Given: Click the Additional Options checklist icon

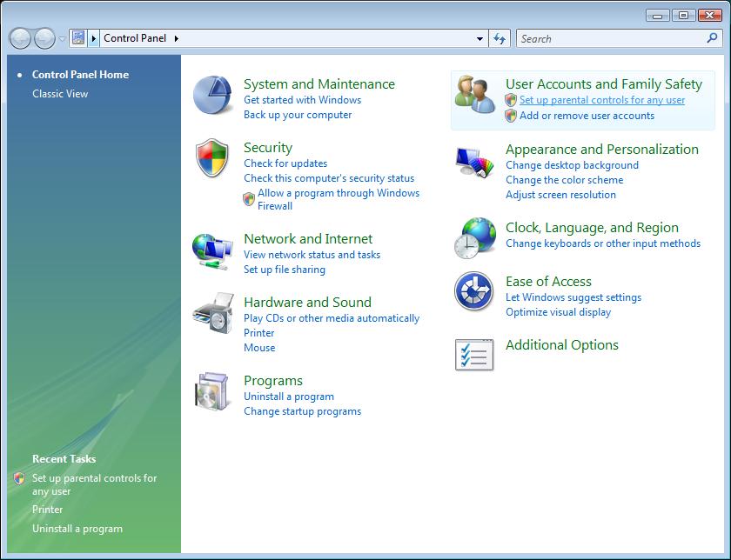Looking at the screenshot, I should pyautogui.click(x=474, y=355).
